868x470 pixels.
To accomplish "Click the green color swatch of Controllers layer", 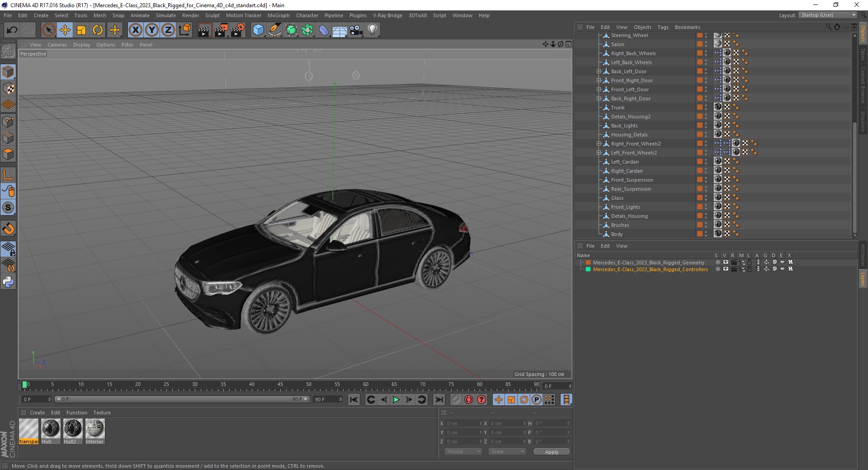I will (588, 269).
